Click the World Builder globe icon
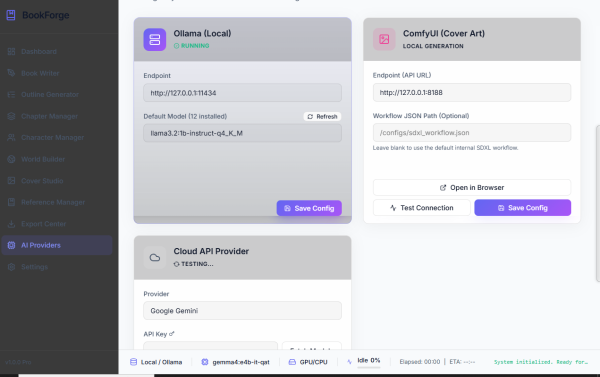 (x=11, y=159)
